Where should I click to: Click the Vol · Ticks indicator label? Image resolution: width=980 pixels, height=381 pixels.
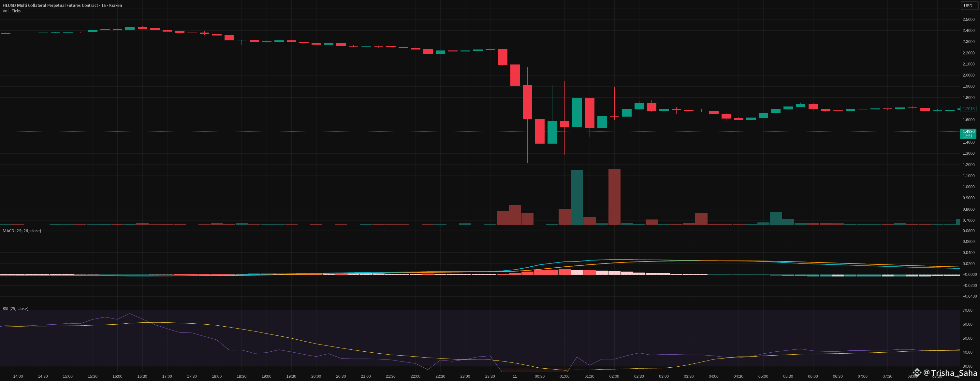[11, 11]
